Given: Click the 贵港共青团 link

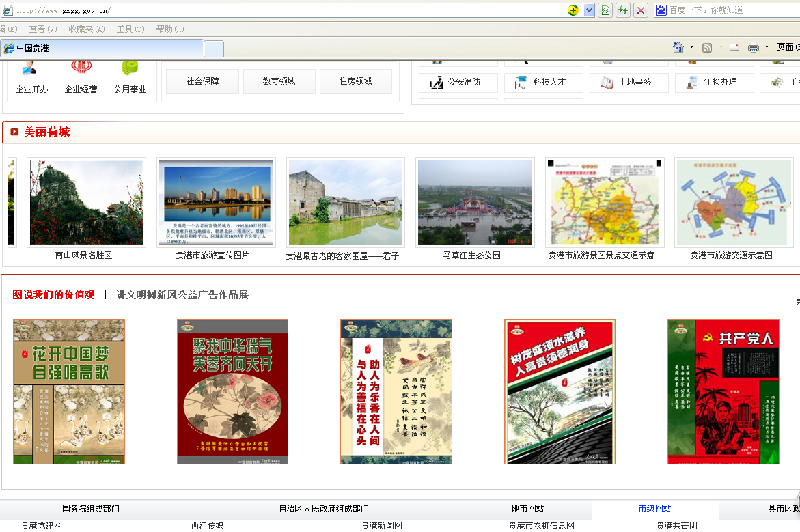Looking at the screenshot, I should pos(676,525).
